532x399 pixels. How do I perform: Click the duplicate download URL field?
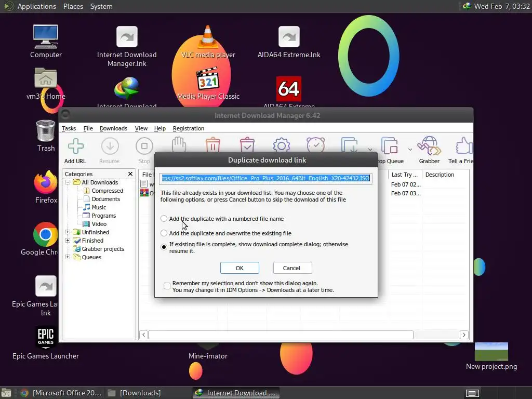[265, 178]
